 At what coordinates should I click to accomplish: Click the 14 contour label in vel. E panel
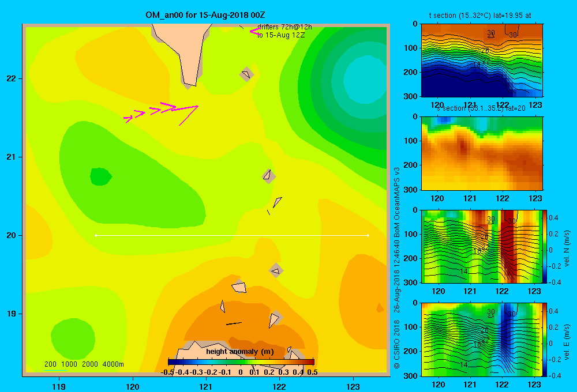[x=464, y=365]
